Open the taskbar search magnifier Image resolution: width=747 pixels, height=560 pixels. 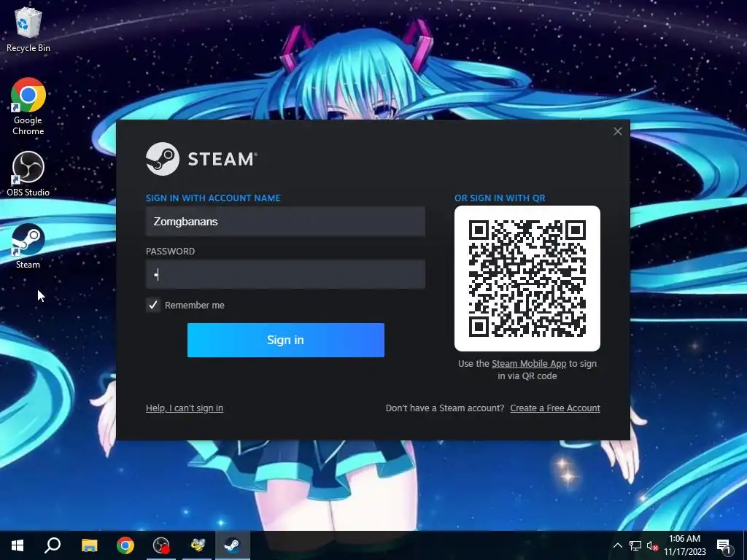coord(53,545)
